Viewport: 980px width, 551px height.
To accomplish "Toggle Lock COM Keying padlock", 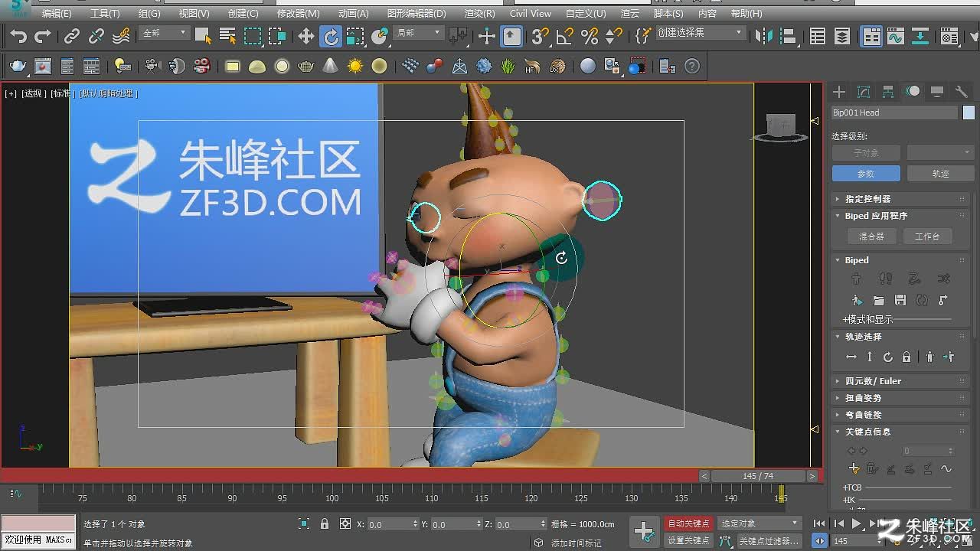I will click(x=906, y=357).
